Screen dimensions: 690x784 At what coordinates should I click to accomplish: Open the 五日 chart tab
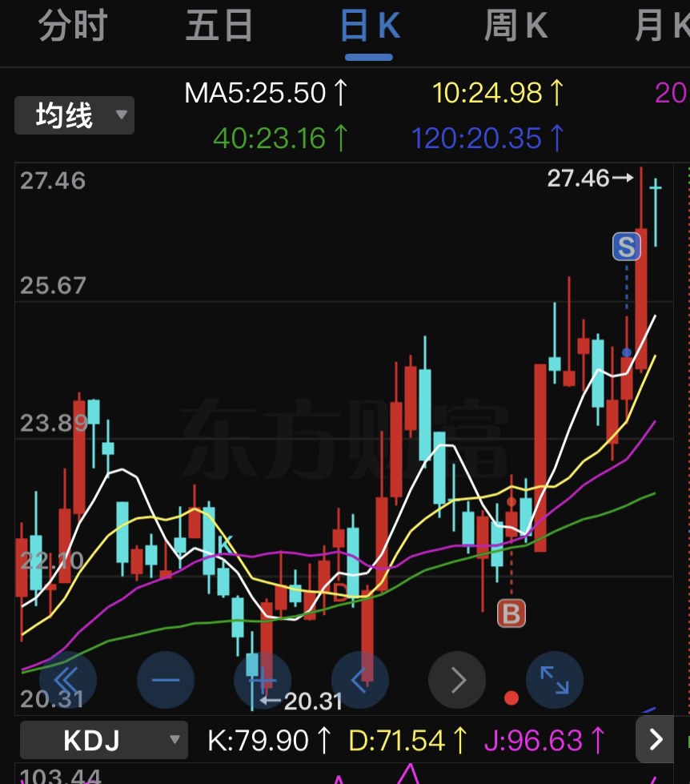coord(219,26)
